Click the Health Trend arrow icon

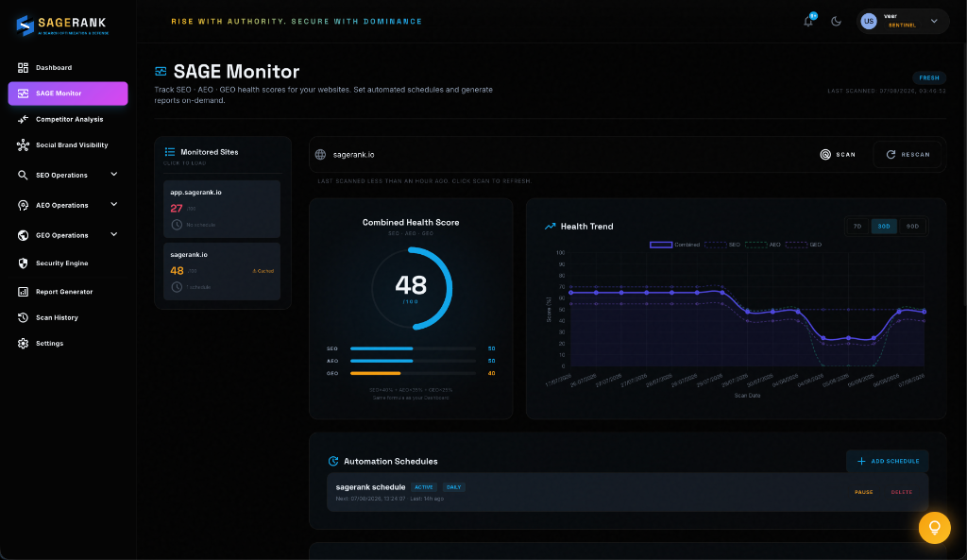pyautogui.click(x=551, y=227)
